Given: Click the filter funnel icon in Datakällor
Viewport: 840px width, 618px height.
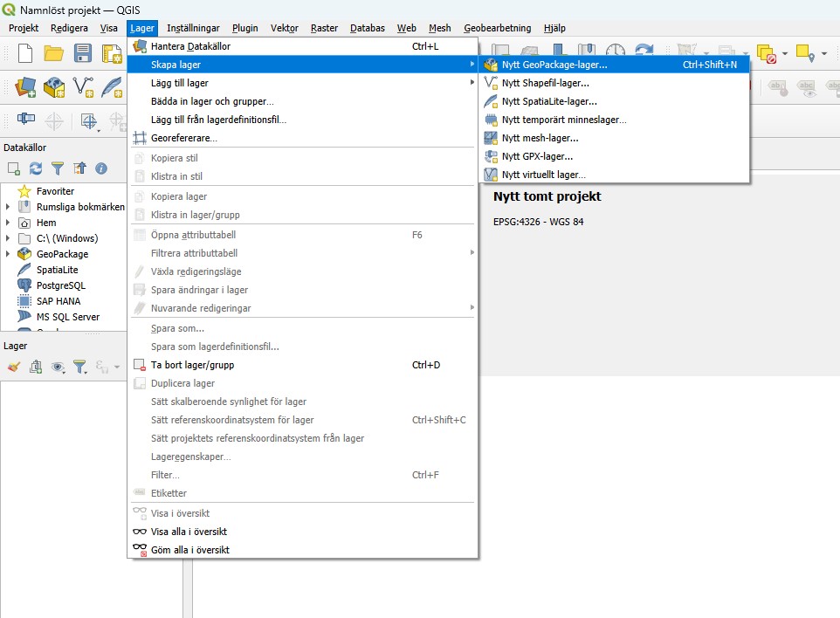Looking at the screenshot, I should pos(58,168).
